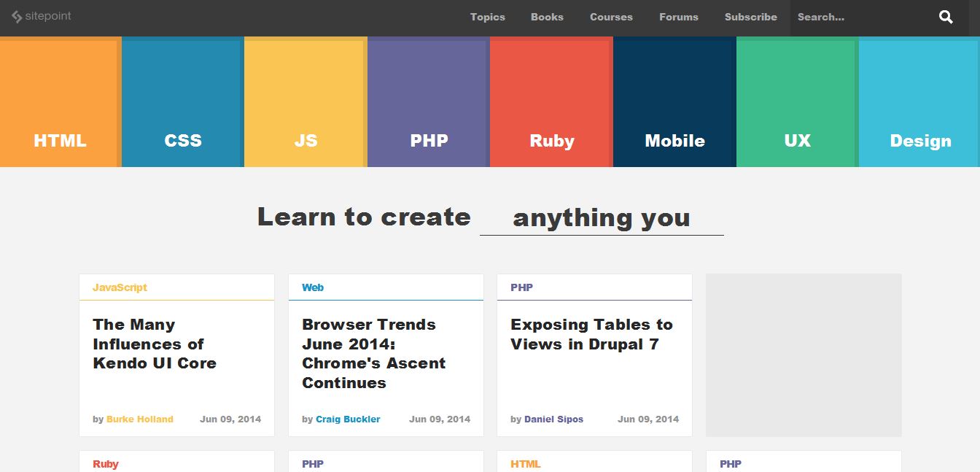
Task: Click the sitepoint logo icon
Action: click(x=16, y=16)
